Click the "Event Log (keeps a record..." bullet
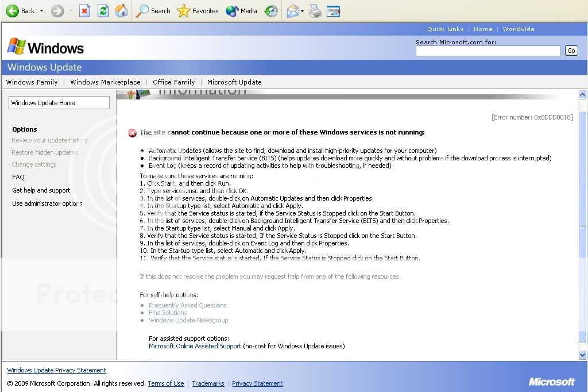588x392 pixels. [x=270, y=166]
